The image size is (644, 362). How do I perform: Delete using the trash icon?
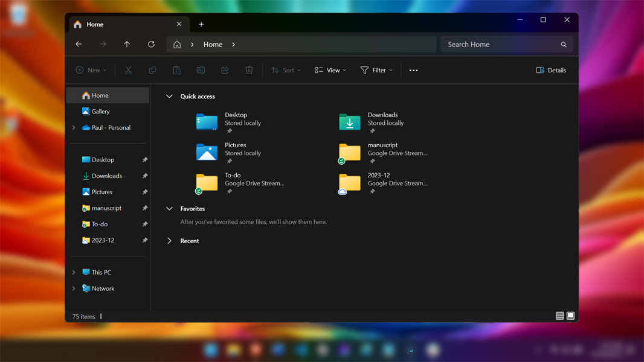249,70
